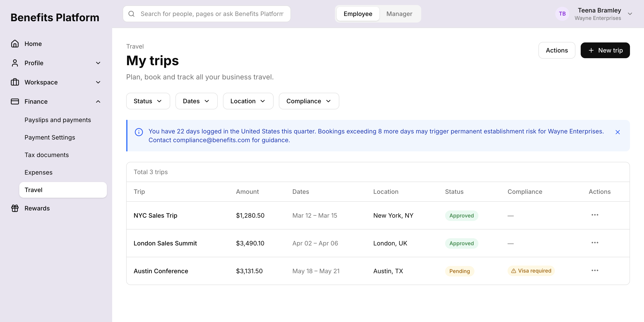644x322 pixels.
Task: Open row actions for NYC Sales Trip
Action: [x=595, y=215]
